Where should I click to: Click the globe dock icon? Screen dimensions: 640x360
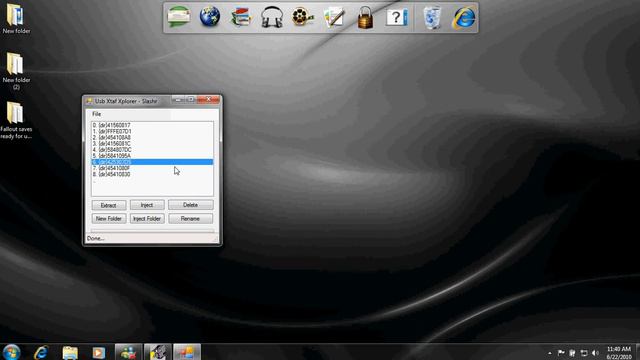[210, 17]
